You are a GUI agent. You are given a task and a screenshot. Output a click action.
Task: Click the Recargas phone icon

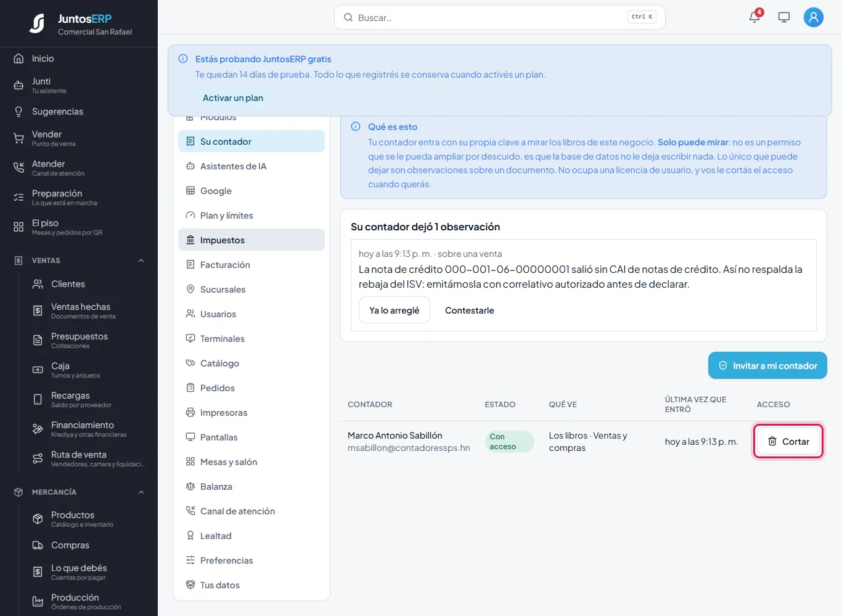pyautogui.click(x=38, y=400)
